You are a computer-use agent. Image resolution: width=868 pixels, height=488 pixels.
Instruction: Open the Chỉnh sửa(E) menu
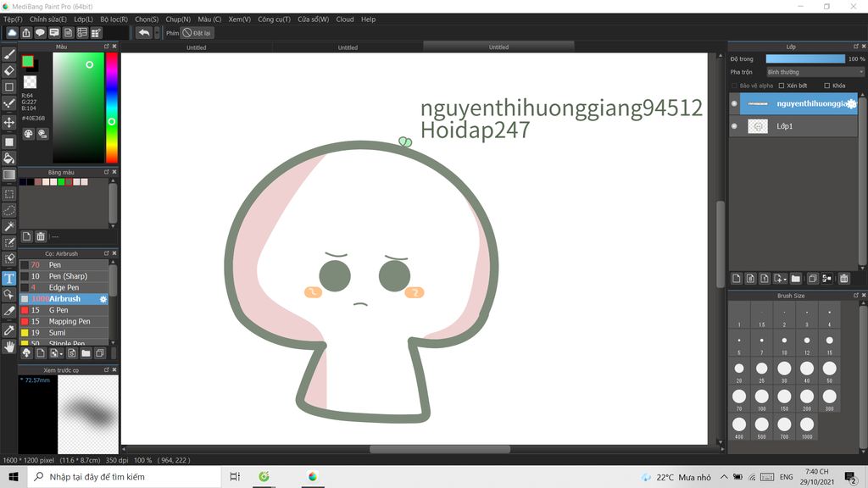[x=48, y=19]
